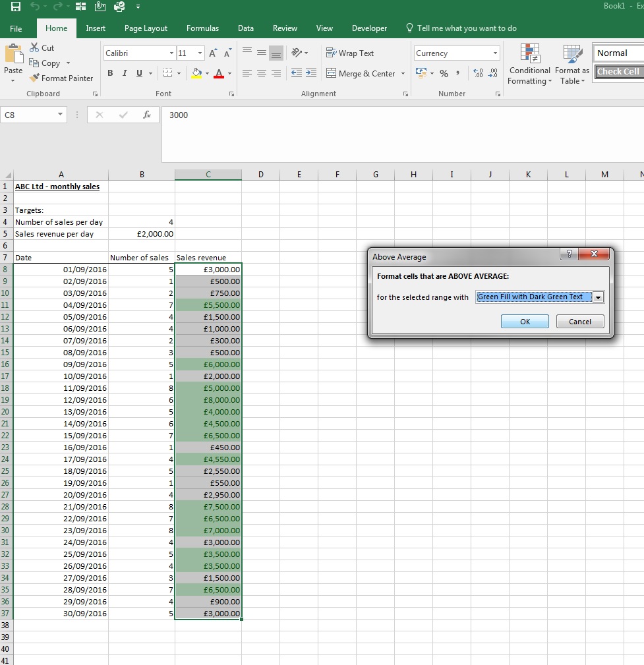Switch to the Page Layout tab
This screenshot has width=644, height=665.
(146, 28)
